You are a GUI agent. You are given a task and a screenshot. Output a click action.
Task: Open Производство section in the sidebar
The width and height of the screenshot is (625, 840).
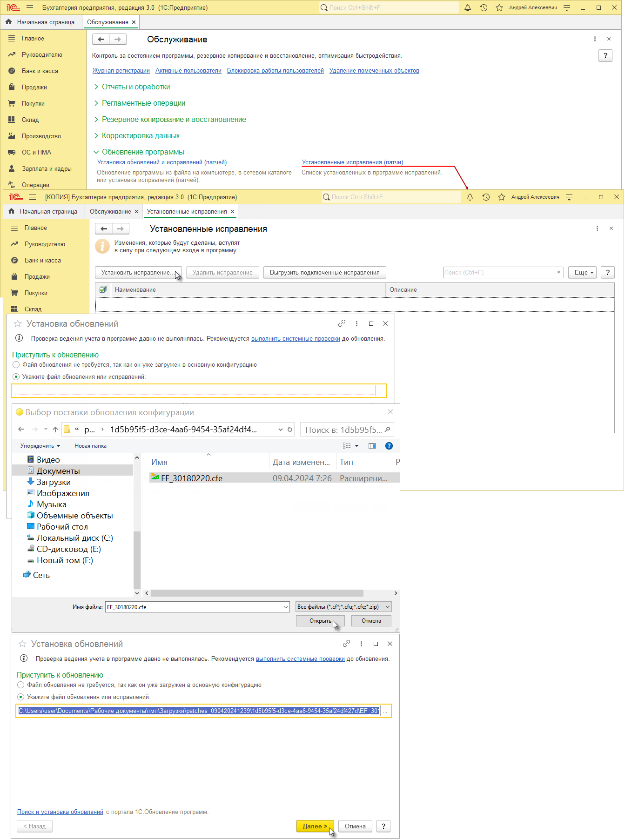pos(41,136)
